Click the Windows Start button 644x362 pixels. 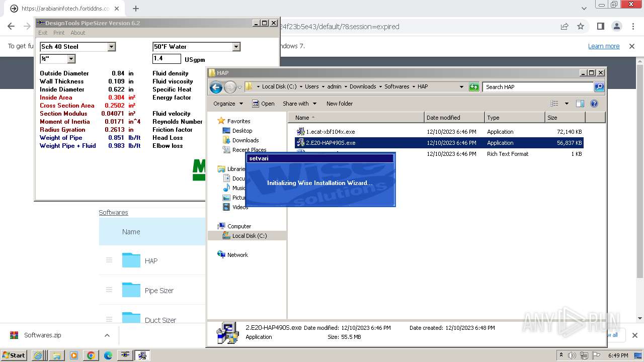click(14, 355)
